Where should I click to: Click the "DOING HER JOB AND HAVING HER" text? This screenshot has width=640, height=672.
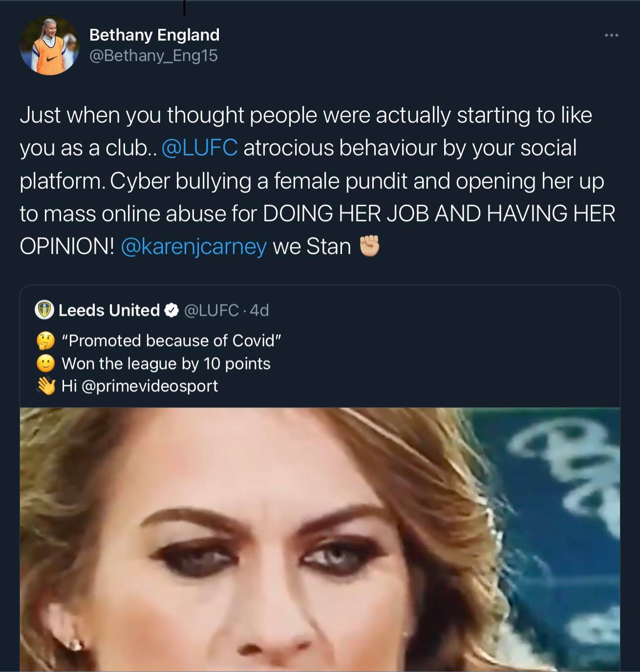(439, 214)
